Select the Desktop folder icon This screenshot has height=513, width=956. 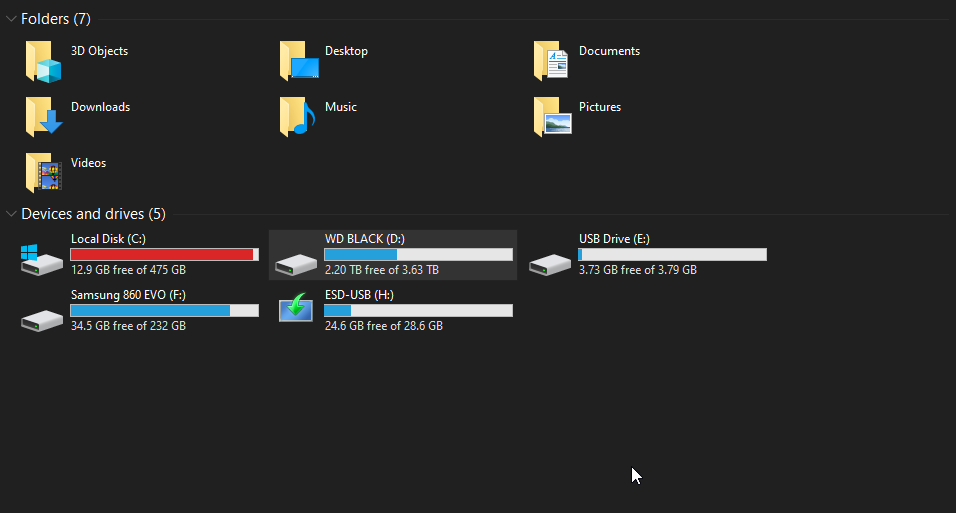click(x=298, y=62)
